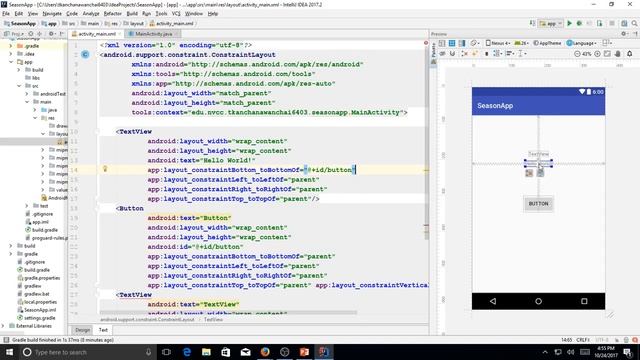640x360 pixels.
Task: Click the yellow intention lightbulb in gutter
Action: (x=105, y=169)
